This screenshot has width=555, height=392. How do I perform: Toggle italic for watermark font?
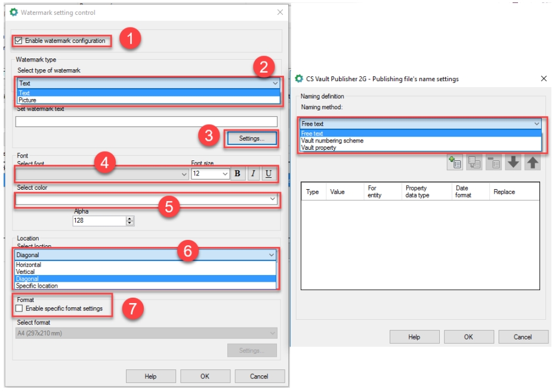coord(254,174)
